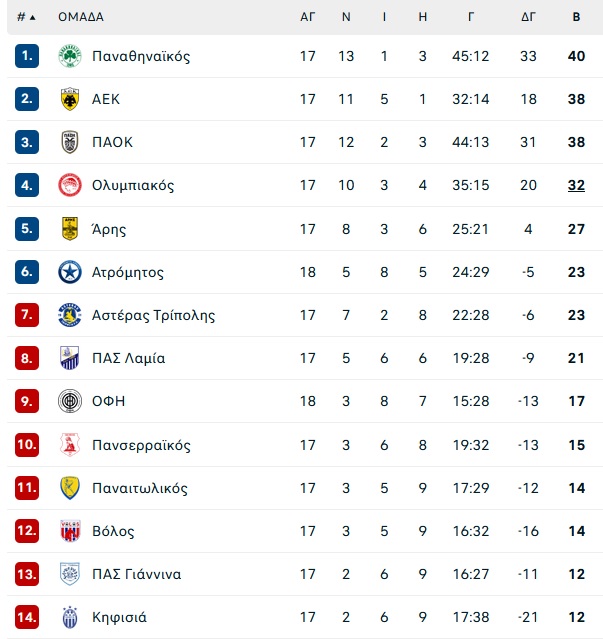Click Ολυμπιακός underlined 32 points

pos(576,185)
